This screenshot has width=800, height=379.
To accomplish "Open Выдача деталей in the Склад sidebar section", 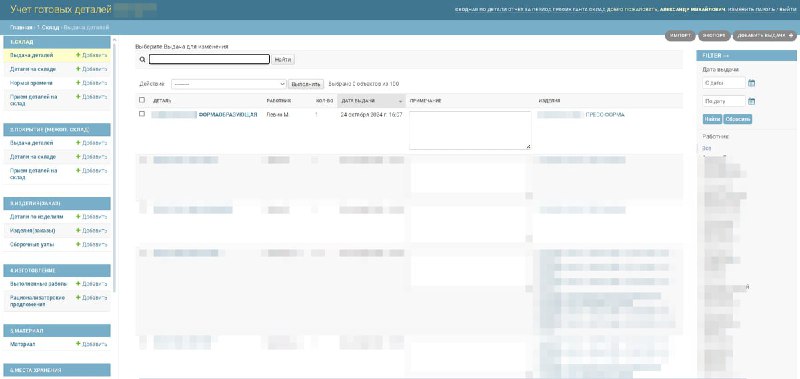I will (32, 55).
